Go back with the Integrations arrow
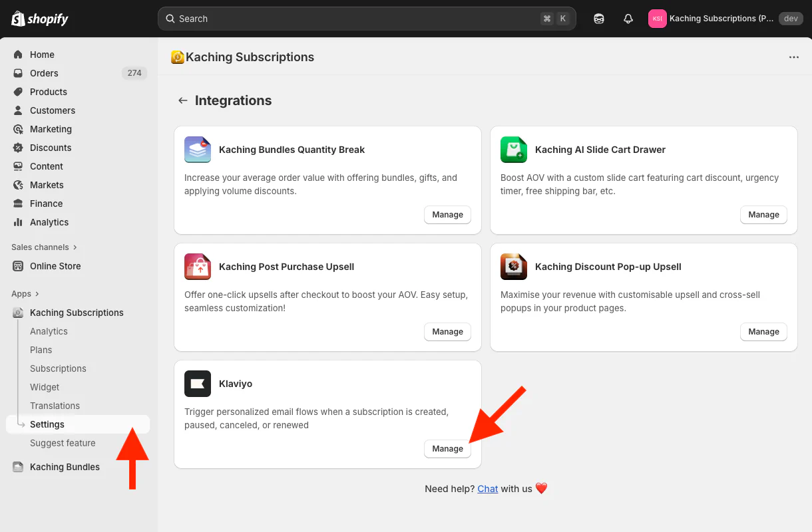812x532 pixels. click(182, 100)
